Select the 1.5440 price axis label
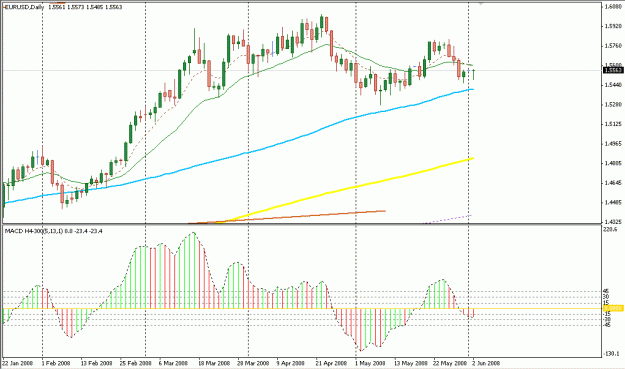Screen dimensions: 625x369 pyautogui.click(x=613, y=85)
